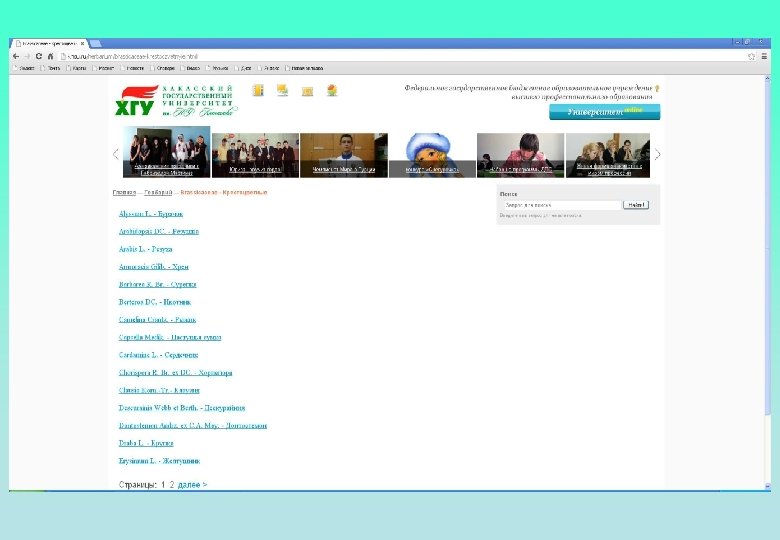
Task: Open the Barbarea R. Br. - Сурепка link
Action: coord(158,284)
